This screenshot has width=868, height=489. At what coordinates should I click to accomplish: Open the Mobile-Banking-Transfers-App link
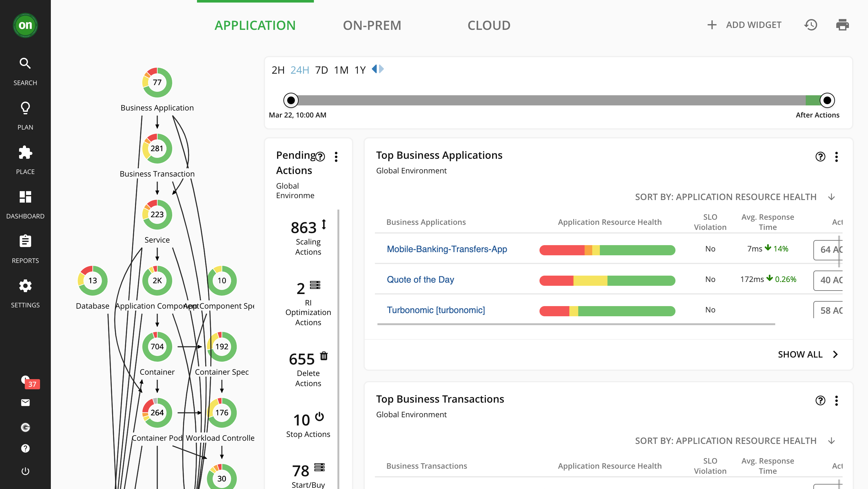[x=447, y=249]
